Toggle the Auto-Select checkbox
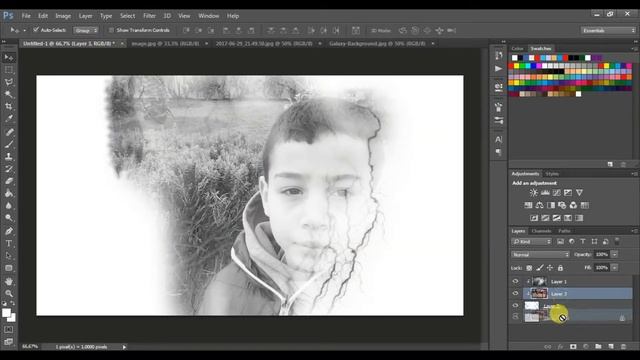Image resolution: width=640 pixels, height=360 pixels. click(x=36, y=30)
